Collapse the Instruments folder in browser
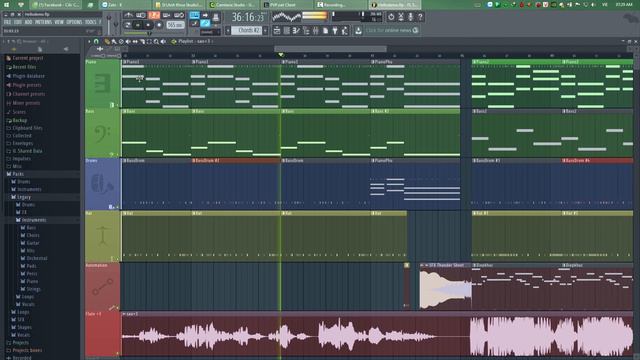Screen dimensions: 640x360 [x=31, y=220]
